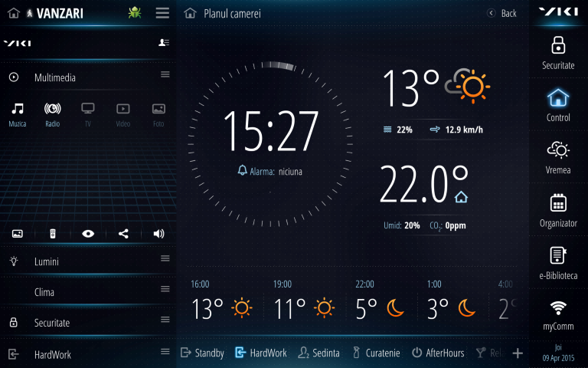Open the green bug icon
This screenshot has height=368, width=588.
coord(135,12)
